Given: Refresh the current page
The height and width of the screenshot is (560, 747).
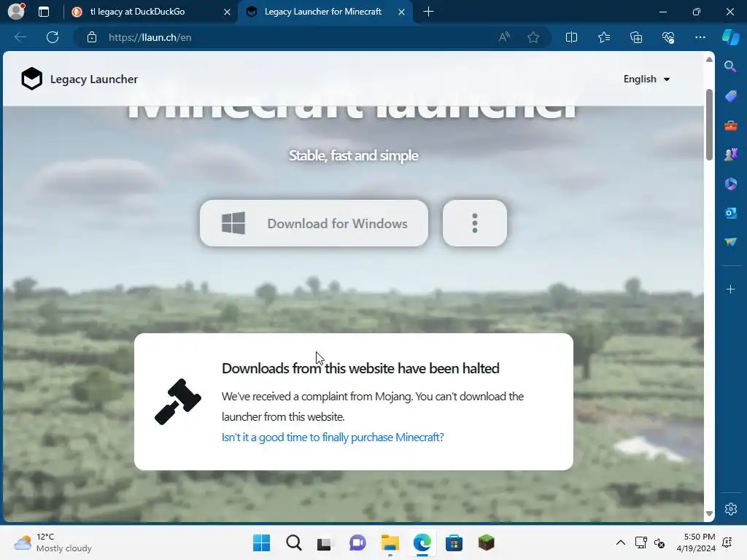Looking at the screenshot, I should click(53, 37).
